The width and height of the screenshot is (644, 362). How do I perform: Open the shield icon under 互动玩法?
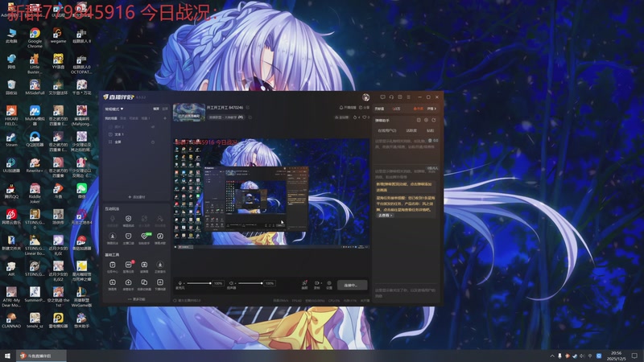click(x=128, y=220)
